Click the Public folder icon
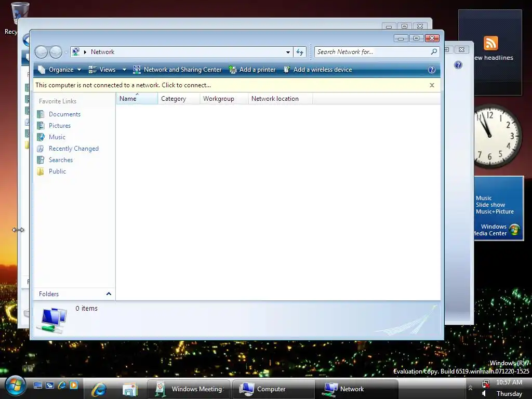The image size is (532, 399). point(41,171)
